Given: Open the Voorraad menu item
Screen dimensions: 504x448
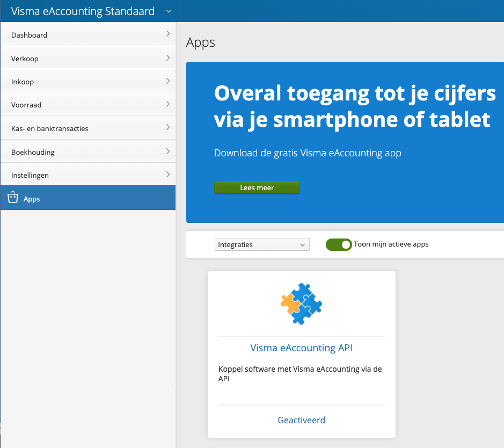Looking at the screenshot, I should [x=88, y=104].
